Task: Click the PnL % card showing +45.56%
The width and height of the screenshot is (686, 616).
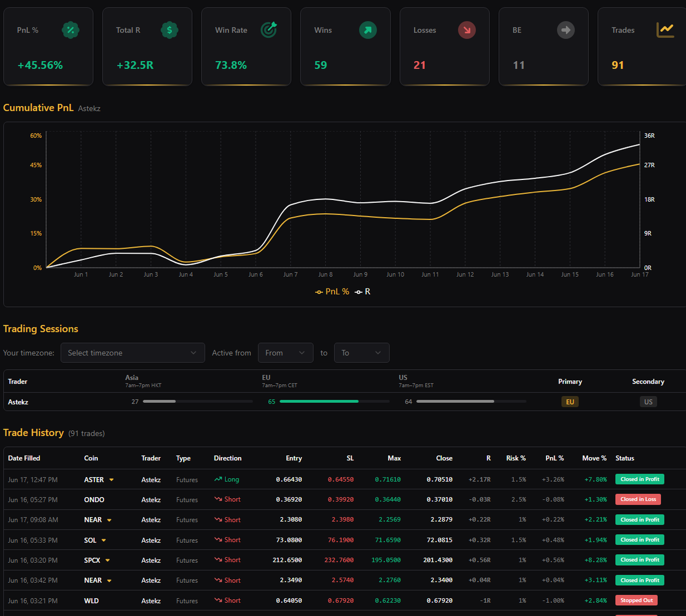Action: tap(48, 46)
